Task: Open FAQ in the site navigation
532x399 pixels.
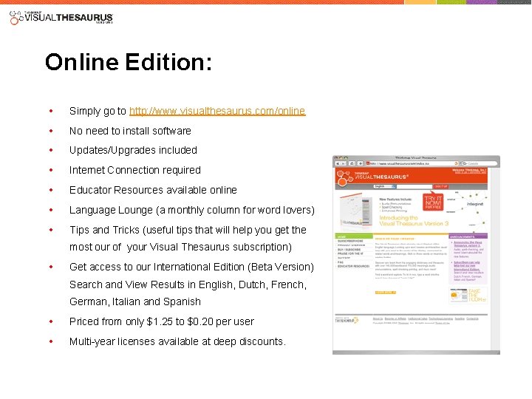Action: (x=341, y=262)
